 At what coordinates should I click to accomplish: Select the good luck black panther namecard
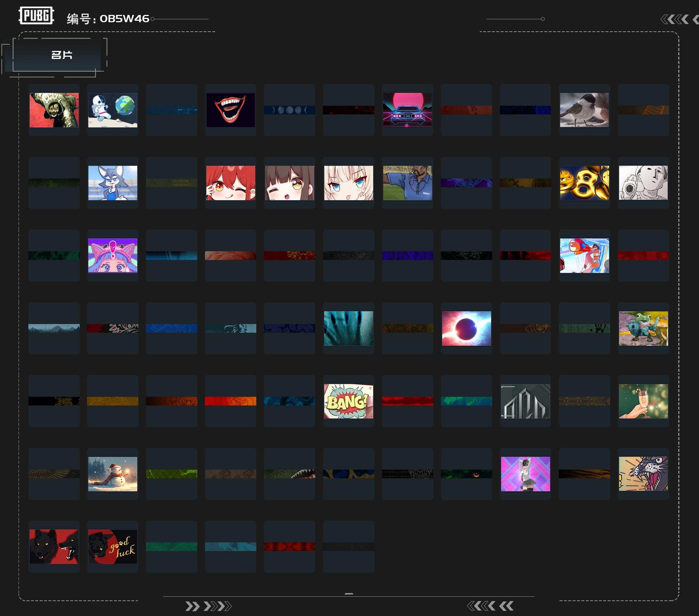click(x=113, y=547)
